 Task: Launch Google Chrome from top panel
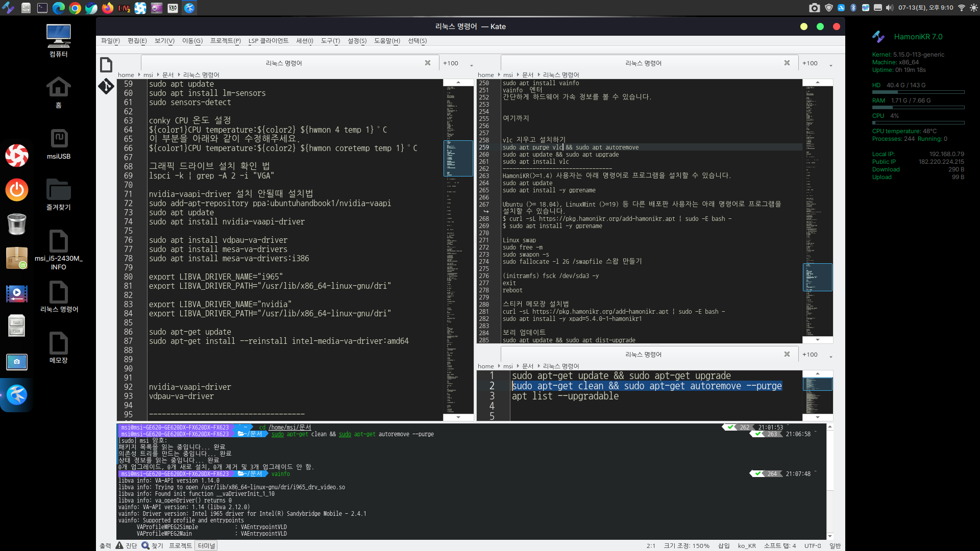point(75,8)
